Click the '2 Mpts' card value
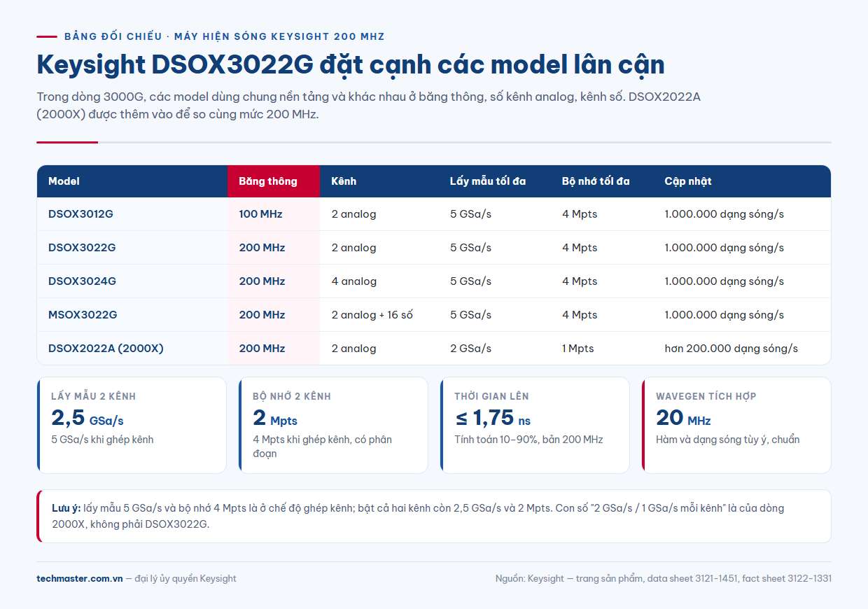The height and width of the screenshot is (609, 868). coord(275,418)
